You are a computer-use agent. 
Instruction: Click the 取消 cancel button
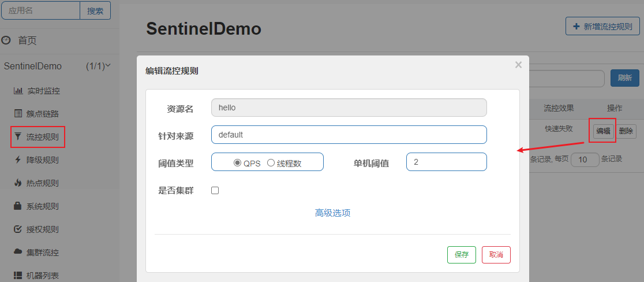(x=496, y=255)
